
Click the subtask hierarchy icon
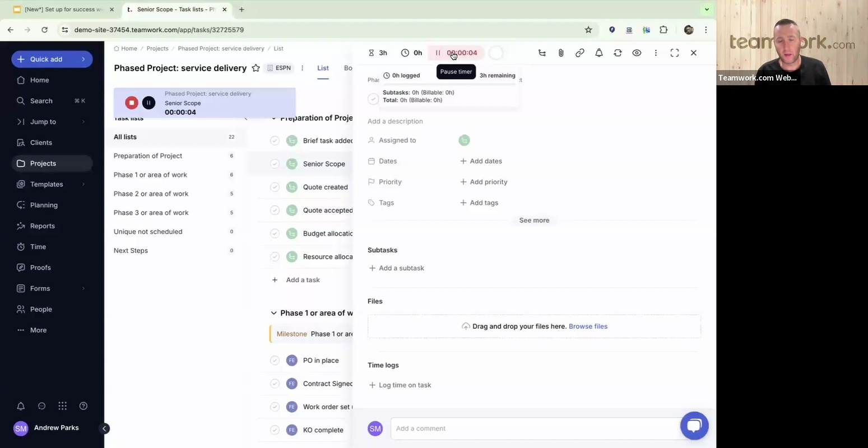pyautogui.click(x=542, y=53)
